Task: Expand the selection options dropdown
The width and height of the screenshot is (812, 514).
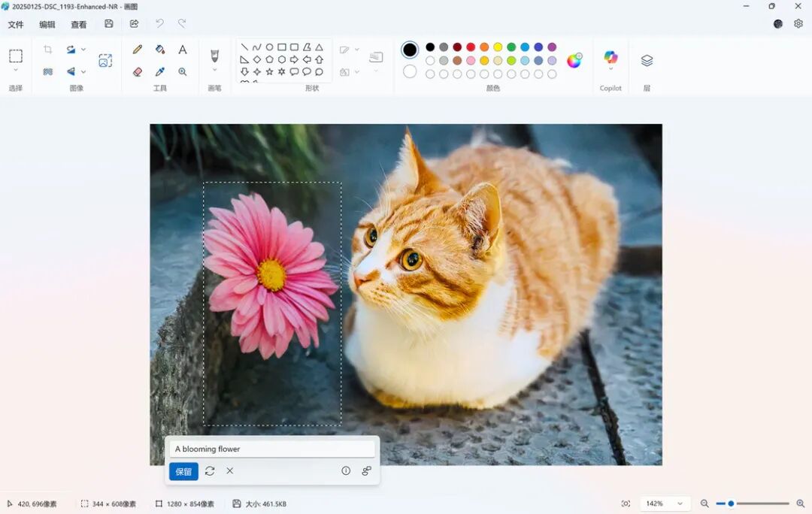Action: tap(16, 70)
